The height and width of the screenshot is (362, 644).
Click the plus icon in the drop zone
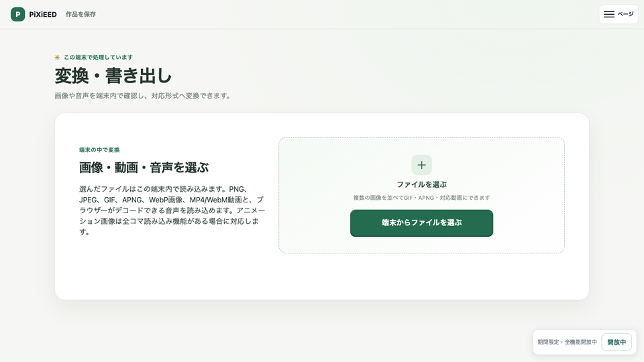click(x=421, y=165)
